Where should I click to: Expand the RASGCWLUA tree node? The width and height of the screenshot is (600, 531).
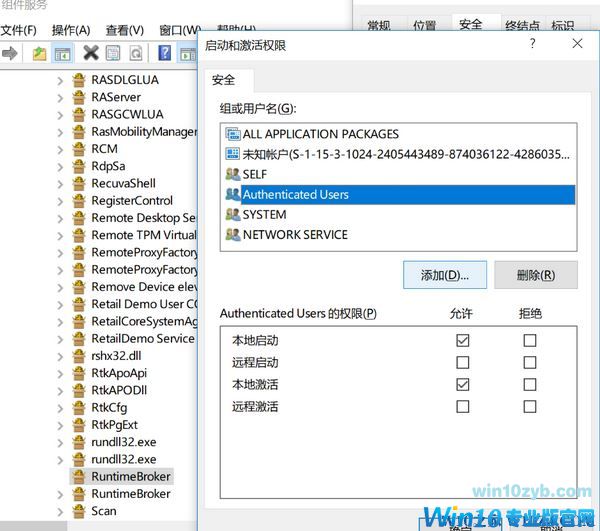(x=60, y=115)
